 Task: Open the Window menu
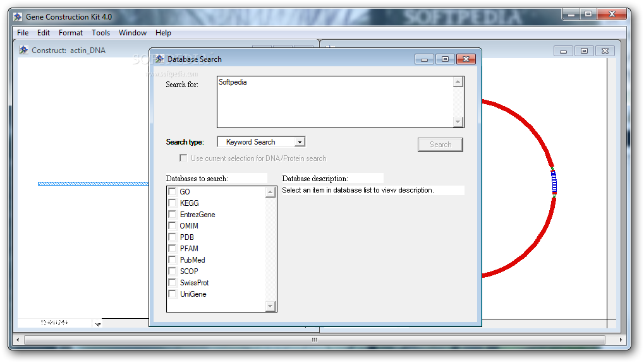133,33
